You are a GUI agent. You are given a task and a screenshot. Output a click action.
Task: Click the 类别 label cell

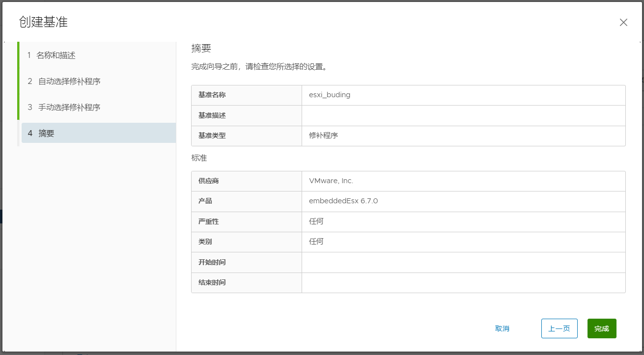point(247,242)
